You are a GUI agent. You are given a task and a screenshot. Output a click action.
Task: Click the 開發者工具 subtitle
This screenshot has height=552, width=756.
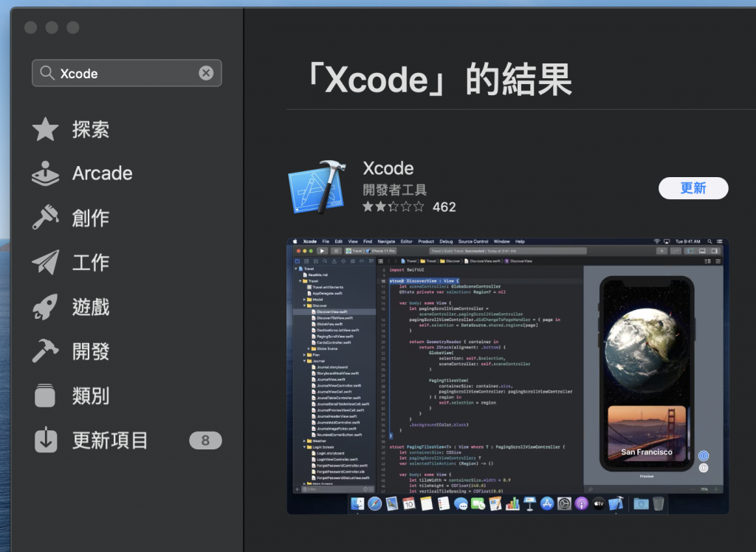(x=395, y=190)
